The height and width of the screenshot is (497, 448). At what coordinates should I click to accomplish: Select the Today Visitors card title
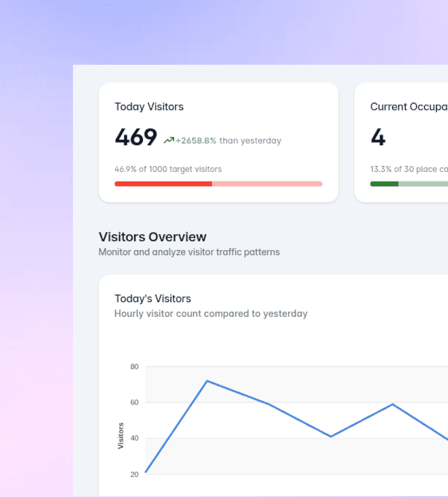coord(149,106)
